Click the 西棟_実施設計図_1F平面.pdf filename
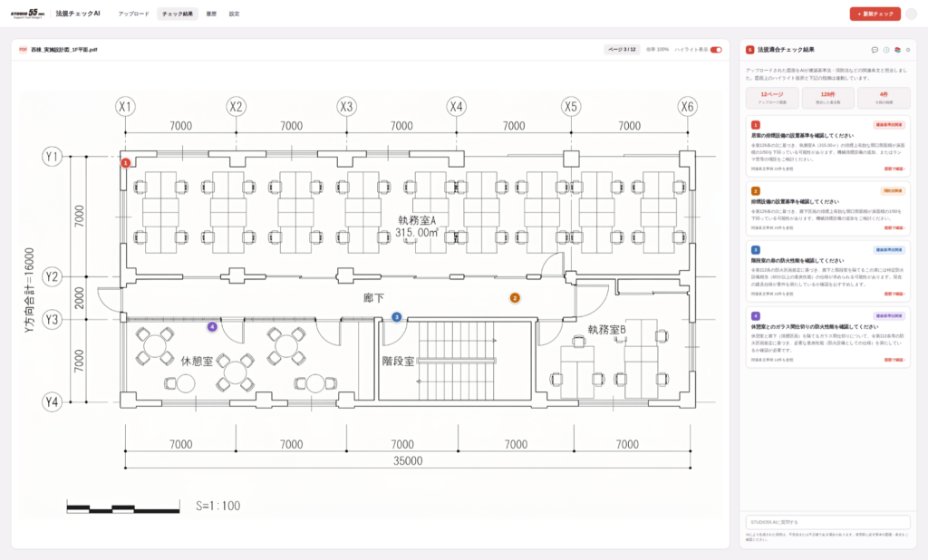The image size is (928, 560). click(64, 50)
